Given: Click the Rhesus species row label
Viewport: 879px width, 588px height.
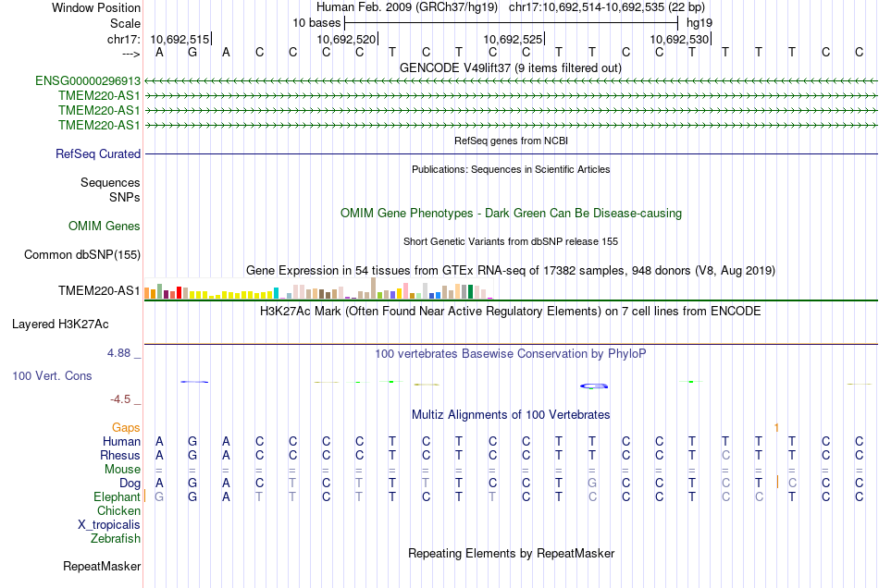Looking at the screenshot, I should (120, 455).
